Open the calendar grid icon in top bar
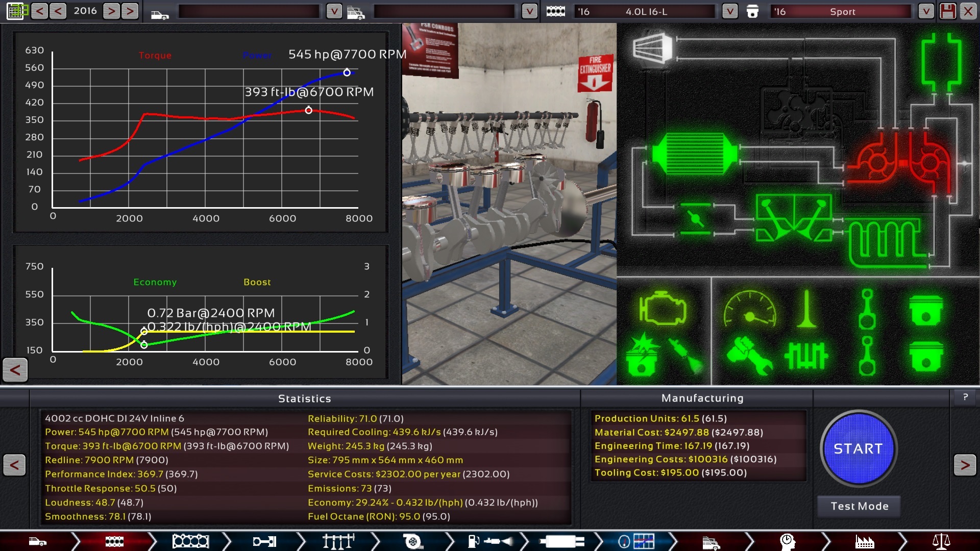The width and height of the screenshot is (980, 551). pos(15,11)
